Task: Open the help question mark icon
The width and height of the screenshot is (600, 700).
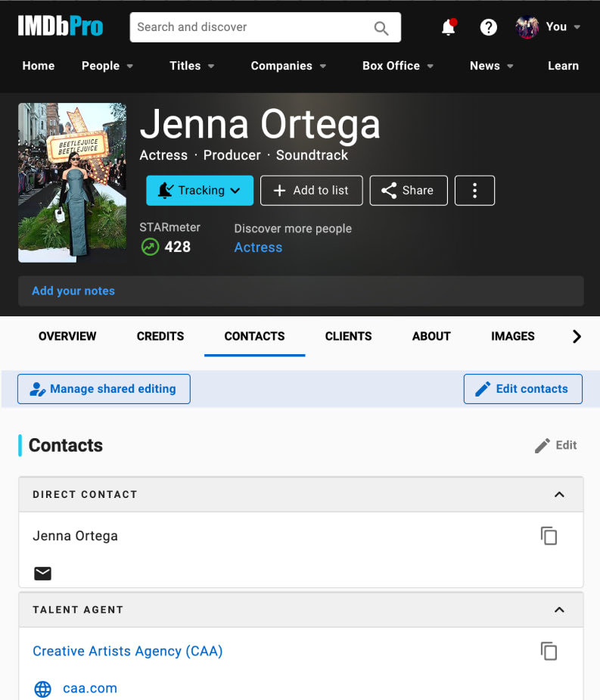Action: tap(488, 27)
